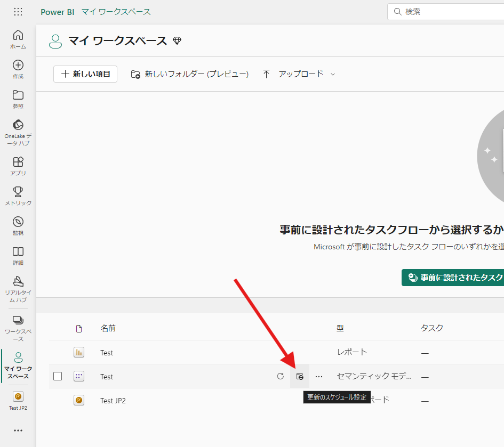Open 作成 in the left navigation
Viewport: 504px width, 447px height.
[18, 69]
